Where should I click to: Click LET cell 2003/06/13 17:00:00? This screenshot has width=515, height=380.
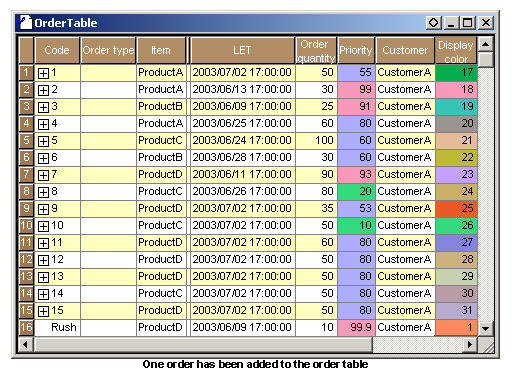click(x=242, y=89)
